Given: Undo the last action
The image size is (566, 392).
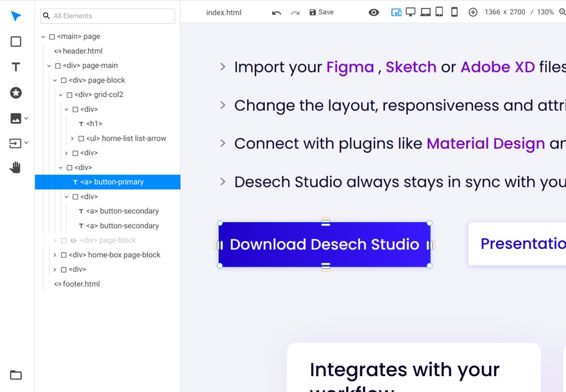Looking at the screenshot, I should tap(277, 12).
